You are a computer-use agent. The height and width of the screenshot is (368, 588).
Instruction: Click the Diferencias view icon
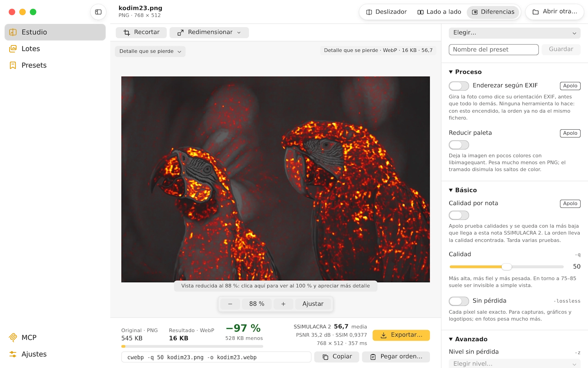(x=475, y=12)
